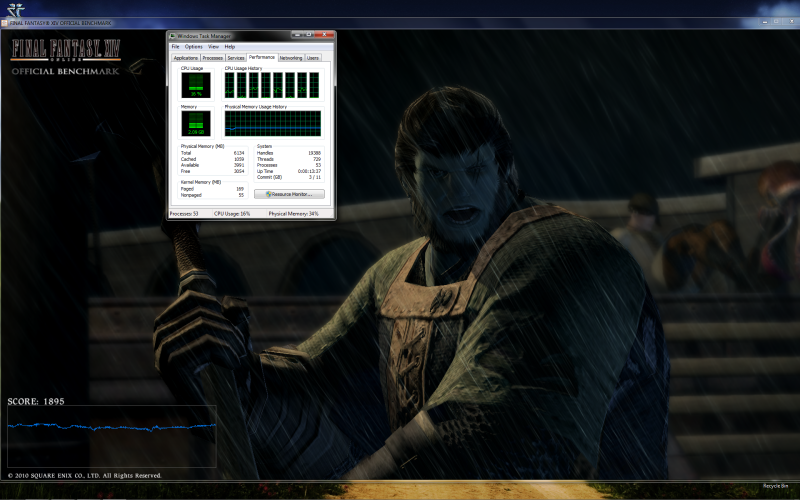Minimize the Final Fantasy XIV Benchmark window
Viewport: 800px width, 500px height.
(764, 22)
